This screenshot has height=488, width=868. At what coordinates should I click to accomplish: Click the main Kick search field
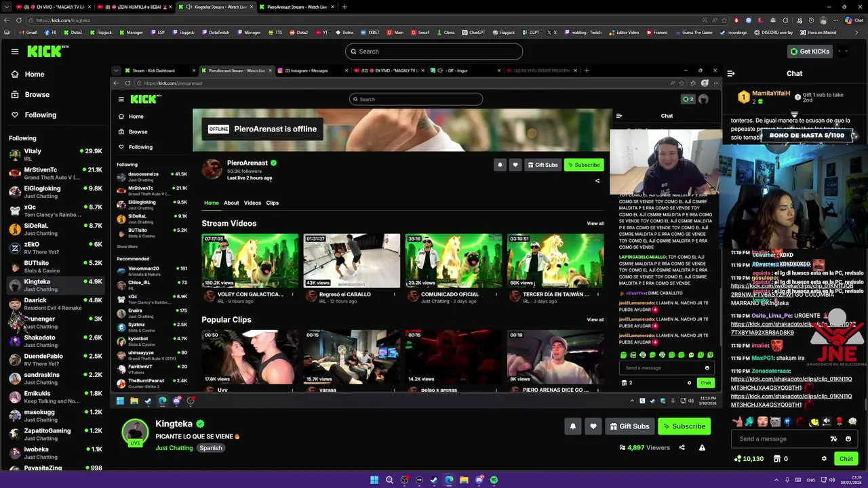434,52
